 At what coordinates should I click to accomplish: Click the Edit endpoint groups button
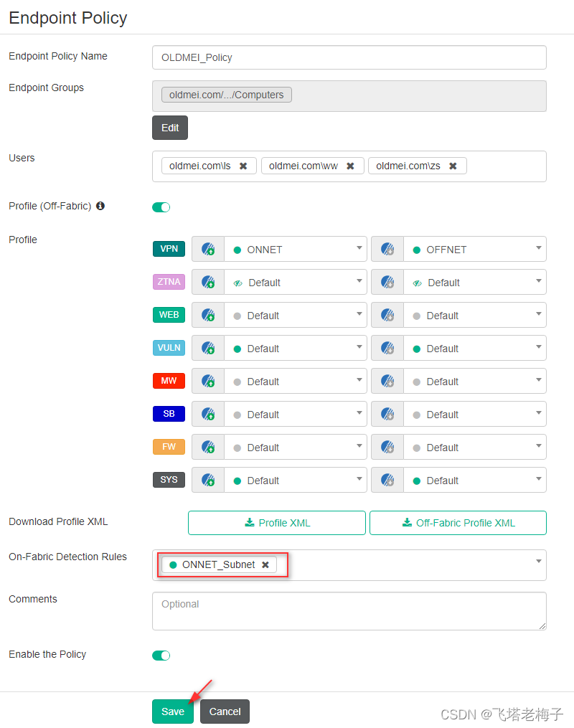[170, 128]
